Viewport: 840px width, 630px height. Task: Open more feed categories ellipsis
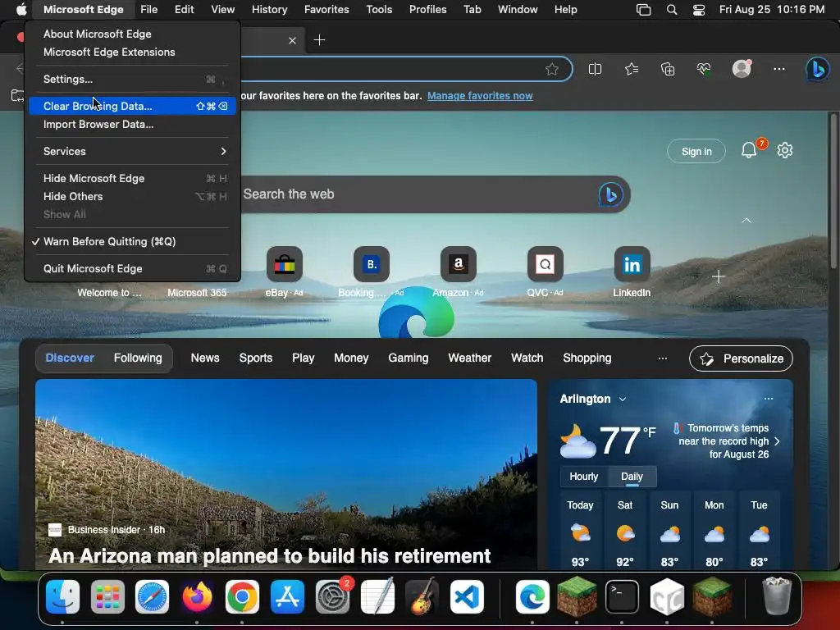[x=663, y=358]
